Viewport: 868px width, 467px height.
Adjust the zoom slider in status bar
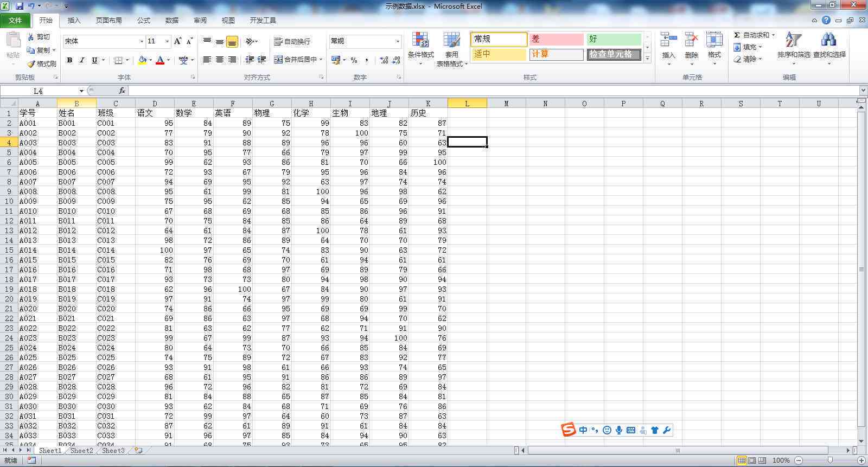[x=830, y=460]
